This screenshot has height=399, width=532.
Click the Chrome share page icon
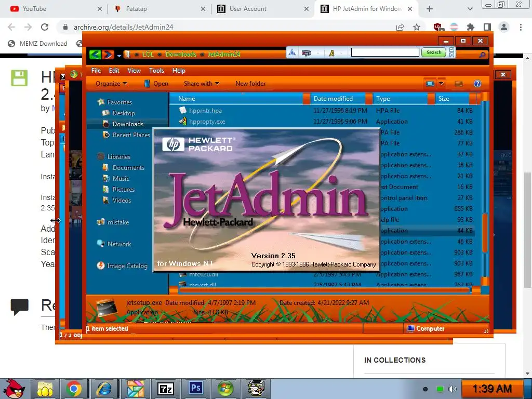pyautogui.click(x=400, y=27)
